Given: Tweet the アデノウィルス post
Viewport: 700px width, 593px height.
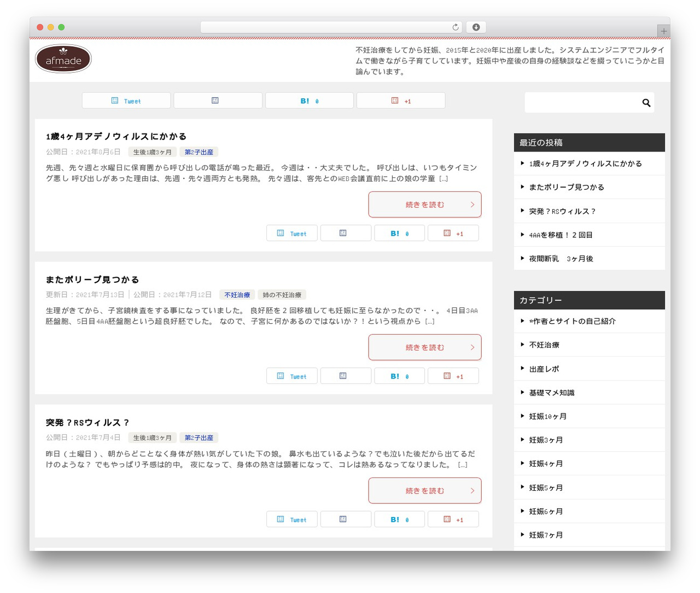Looking at the screenshot, I should 292,233.
